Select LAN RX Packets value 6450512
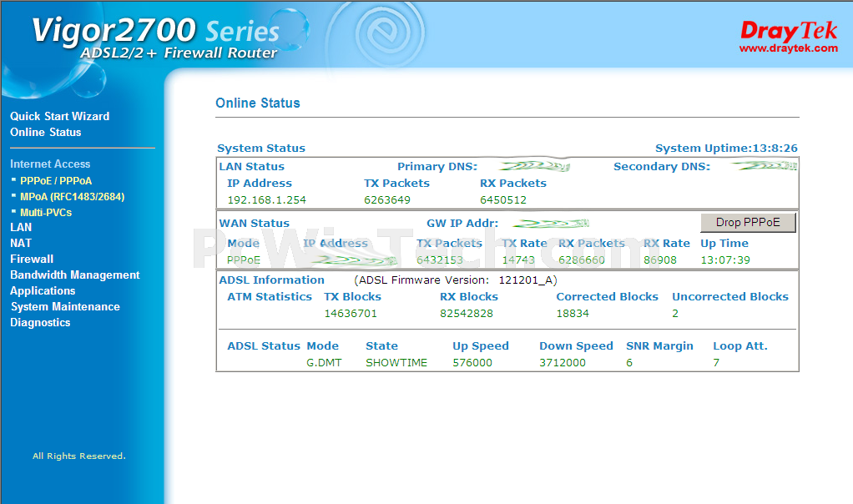The width and height of the screenshot is (853, 504). 503,200
